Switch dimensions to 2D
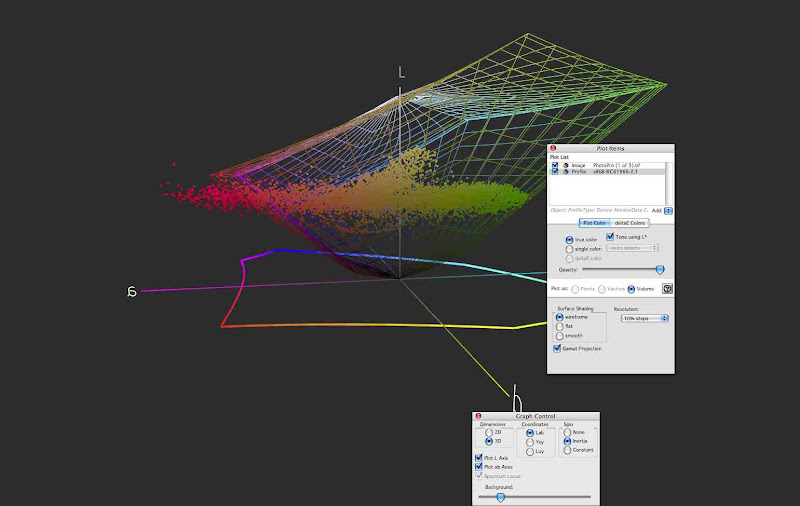 [489, 433]
